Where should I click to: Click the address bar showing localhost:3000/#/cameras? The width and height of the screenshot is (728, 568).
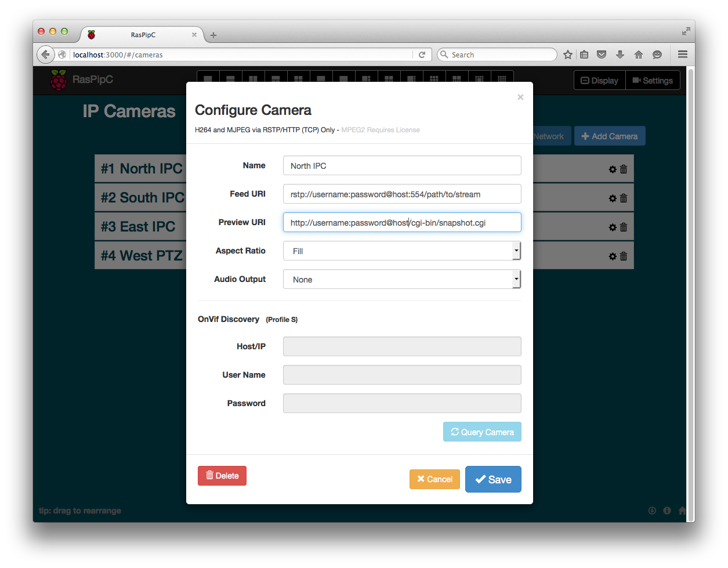(x=242, y=55)
